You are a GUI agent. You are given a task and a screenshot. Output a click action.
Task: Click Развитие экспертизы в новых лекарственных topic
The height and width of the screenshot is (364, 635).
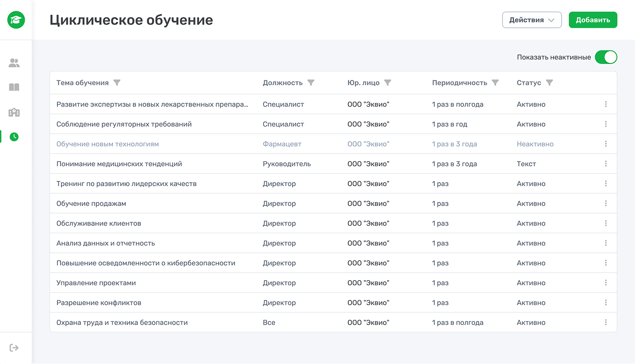tap(152, 104)
